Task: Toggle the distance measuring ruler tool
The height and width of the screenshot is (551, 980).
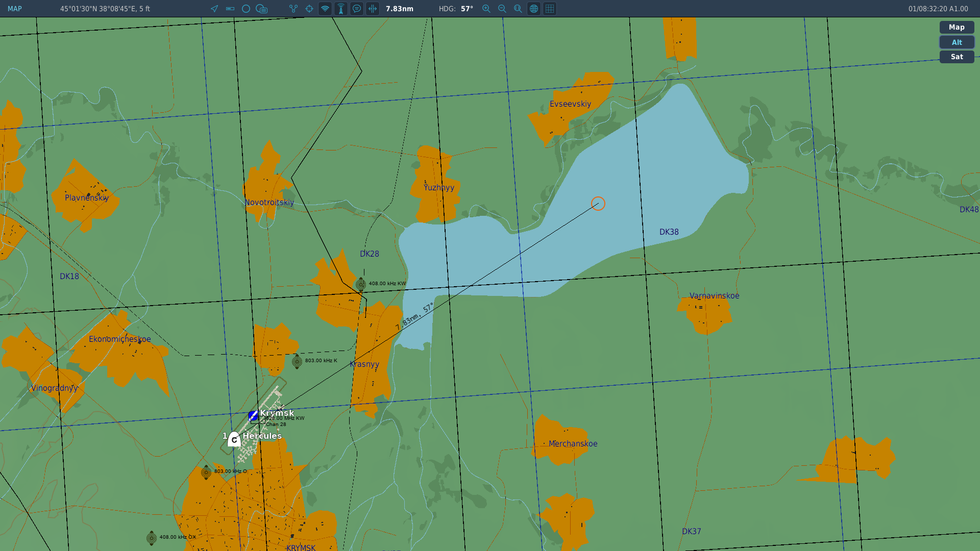Action: coord(373,9)
